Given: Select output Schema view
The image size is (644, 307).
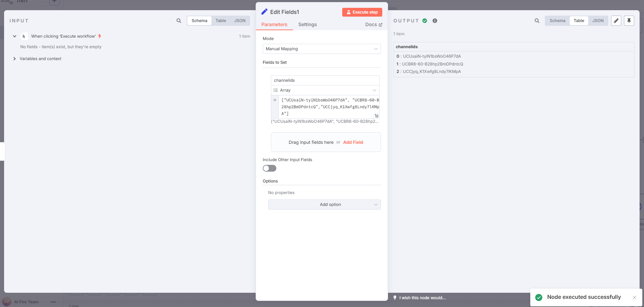Looking at the screenshot, I should [557, 21].
